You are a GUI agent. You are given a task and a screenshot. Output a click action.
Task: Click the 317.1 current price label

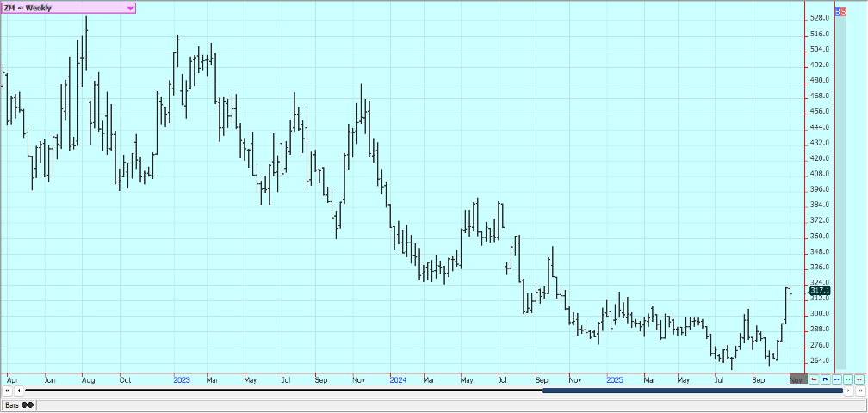pos(819,291)
